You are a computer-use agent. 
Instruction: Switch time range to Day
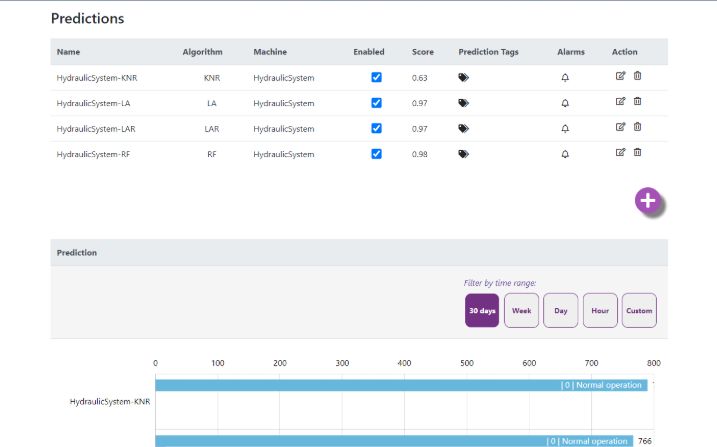560,310
